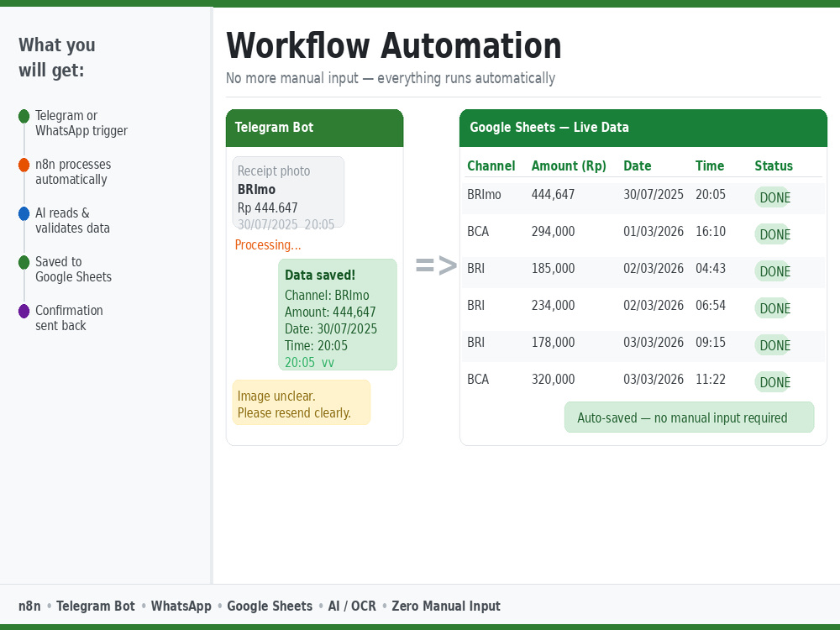Click AI / OCR in the footer tag list
This screenshot has width=840, height=630.
pyautogui.click(x=352, y=606)
